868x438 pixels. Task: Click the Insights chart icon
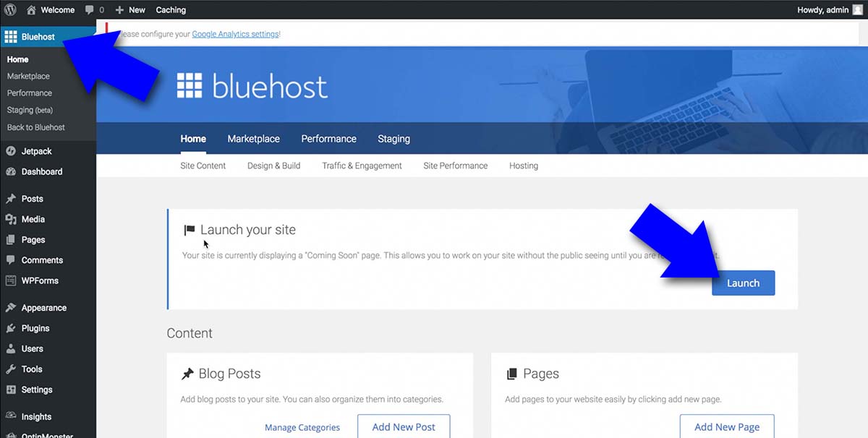[x=11, y=416]
